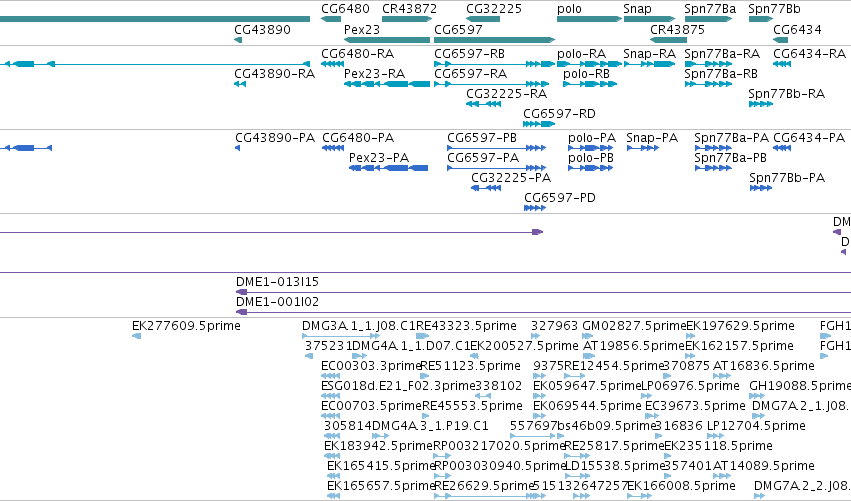Open EST EK162157.5prime
The image size is (851, 501).
click(x=739, y=346)
